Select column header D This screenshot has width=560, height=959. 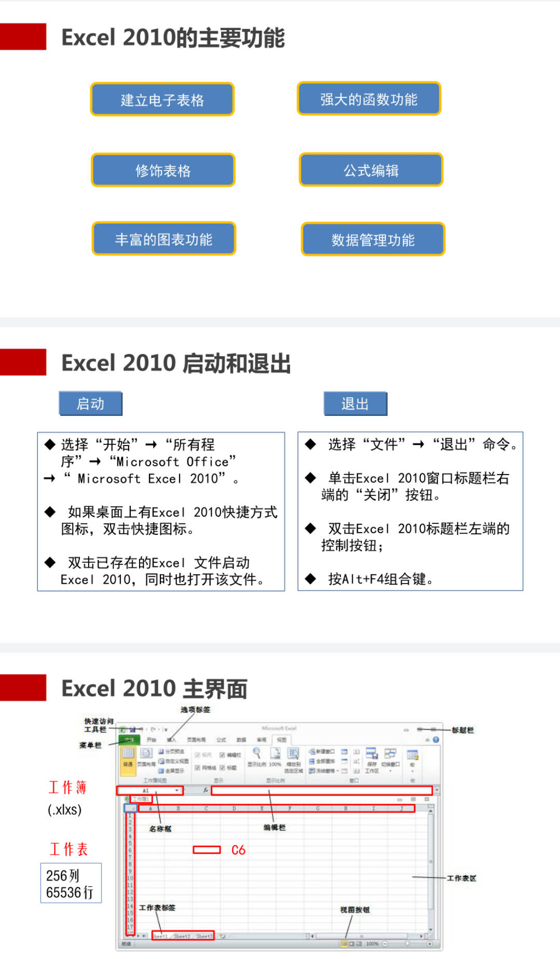pyautogui.click(x=234, y=808)
